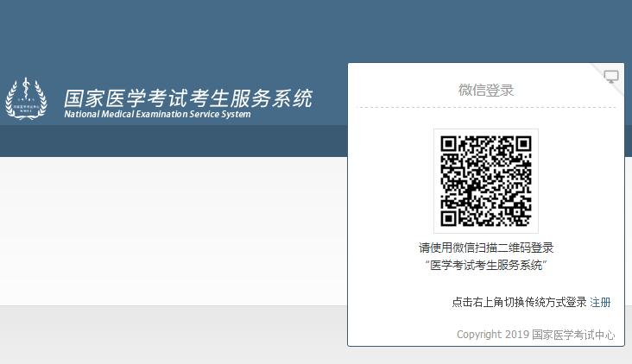Switch to traditional login via monitor icon

pos(611,76)
